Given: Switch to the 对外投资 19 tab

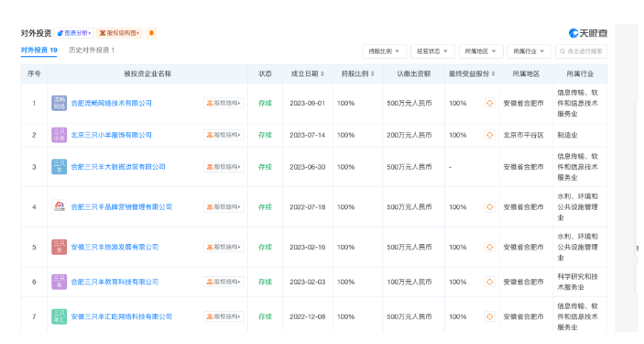Looking at the screenshot, I should pos(39,50).
